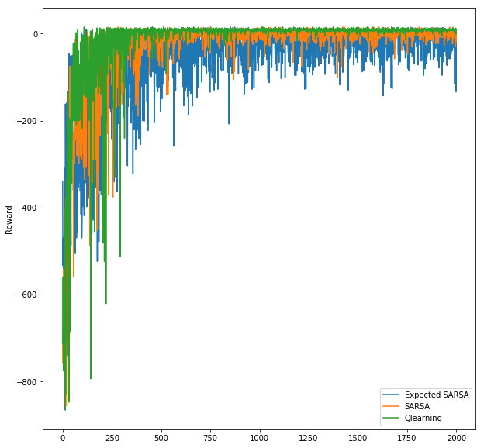
Task: Click the Expected SARSA legend label
Action: pos(437,395)
